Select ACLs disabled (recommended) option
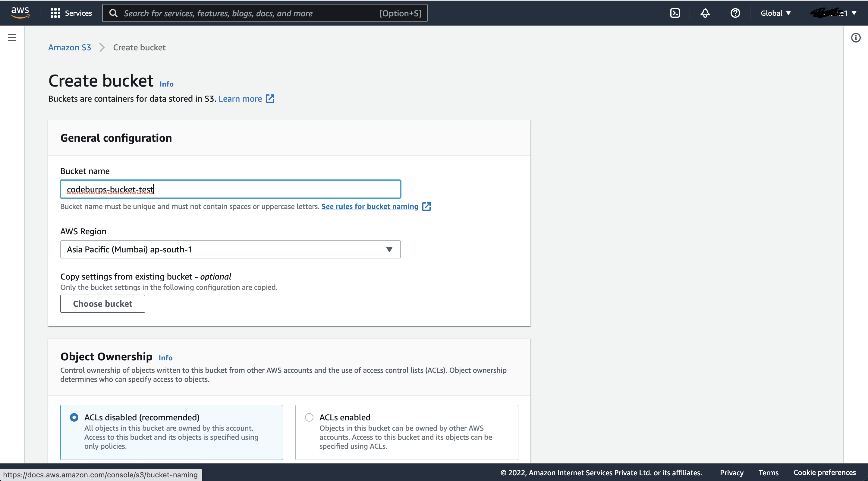868x481 pixels. pyautogui.click(x=74, y=417)
